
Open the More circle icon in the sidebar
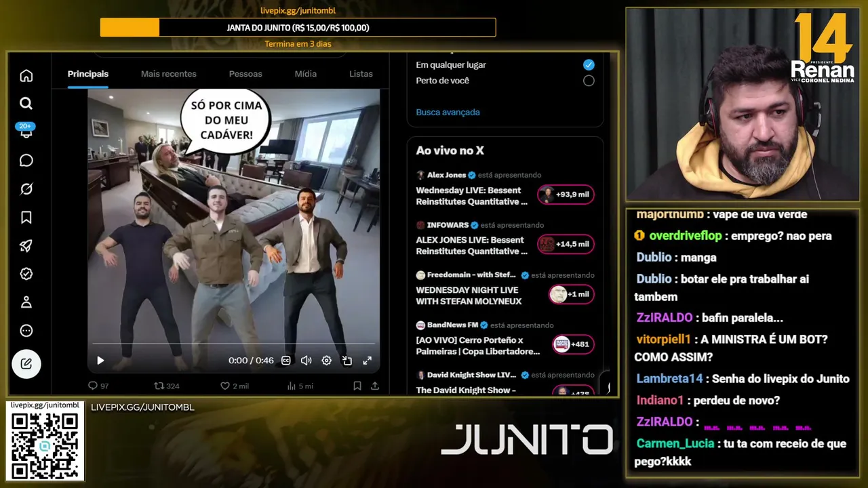point(26,331)
